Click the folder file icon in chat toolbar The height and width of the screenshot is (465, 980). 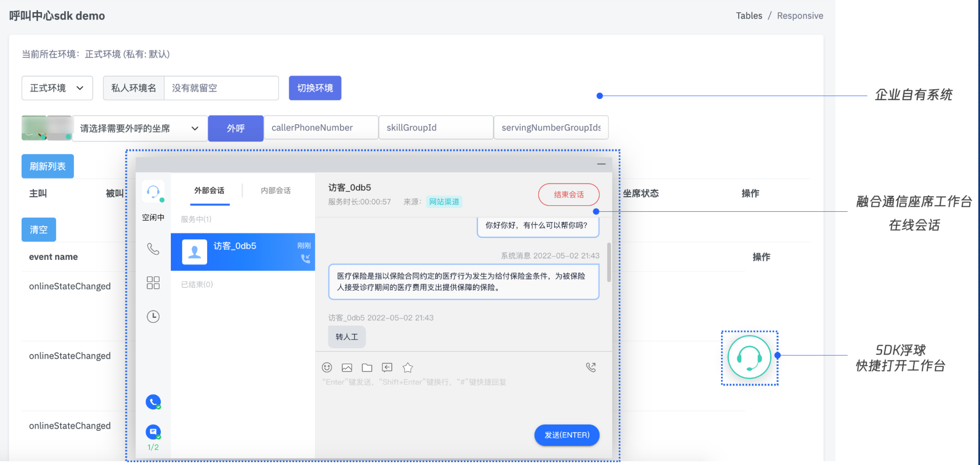(367, 367)
